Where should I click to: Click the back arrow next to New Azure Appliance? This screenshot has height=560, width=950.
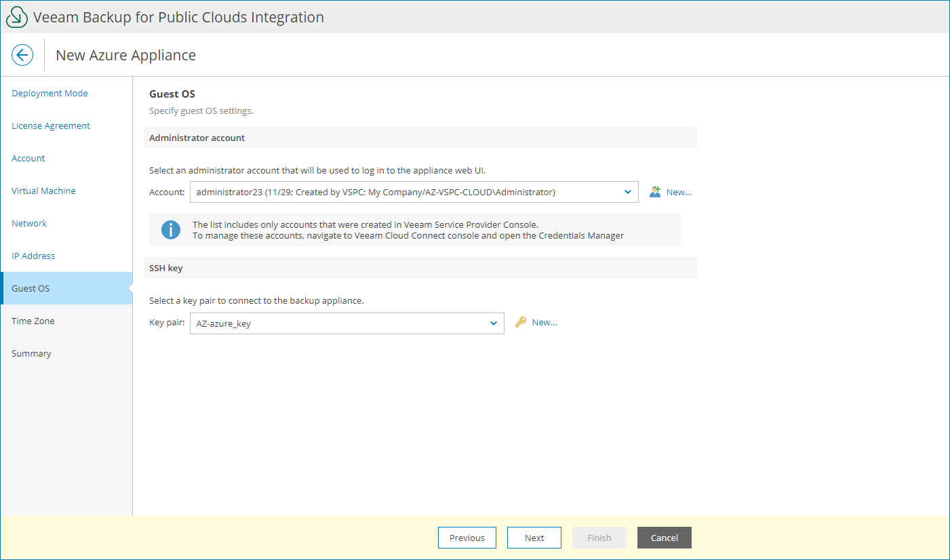click(22, 55)
